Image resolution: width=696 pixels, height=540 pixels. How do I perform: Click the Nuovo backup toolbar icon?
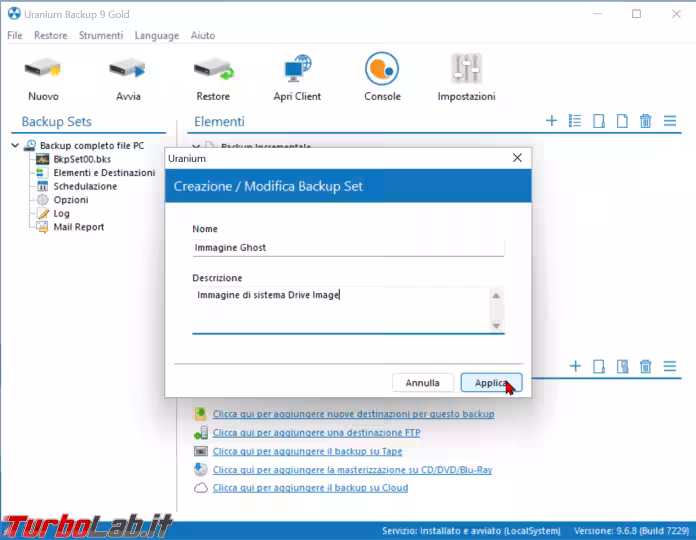43,70
